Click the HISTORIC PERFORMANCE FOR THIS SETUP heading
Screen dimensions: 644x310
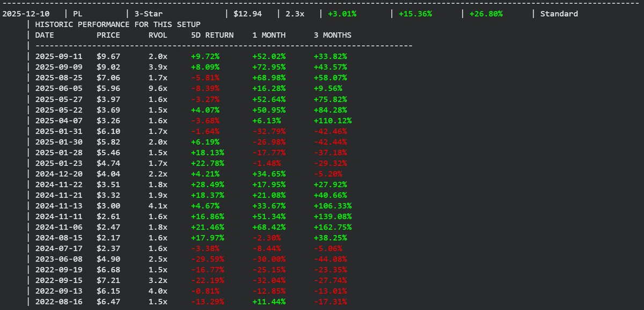coord(118,24)
